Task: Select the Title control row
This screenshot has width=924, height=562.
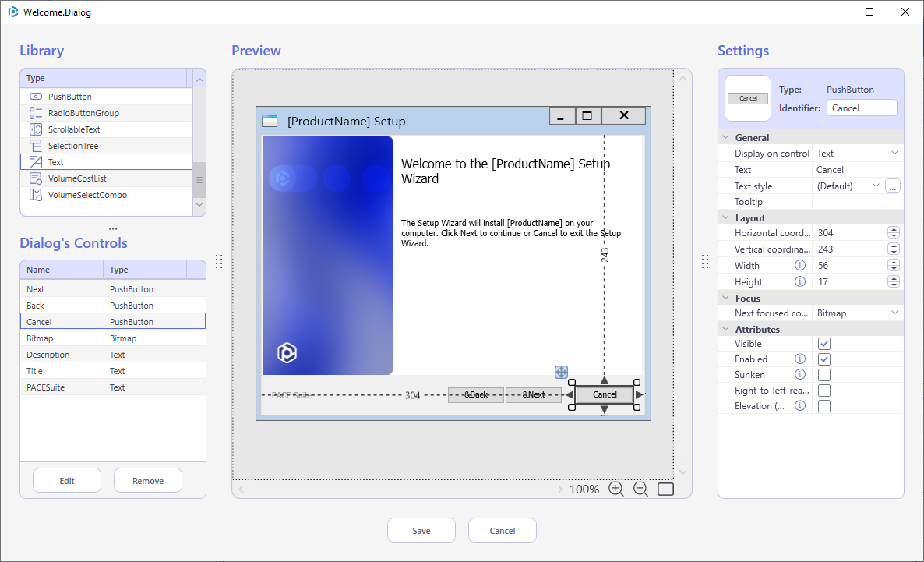Action: click(112, 371)
